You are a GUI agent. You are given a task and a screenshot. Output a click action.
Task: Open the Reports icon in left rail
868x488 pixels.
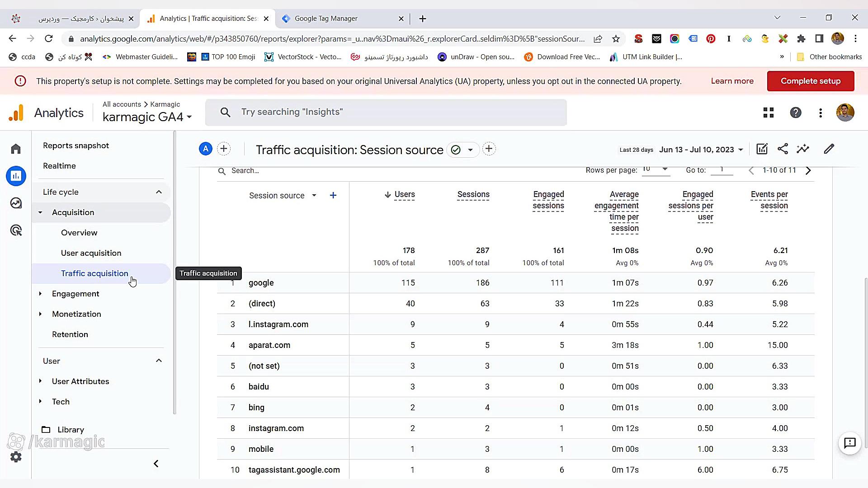click(16, 176)
